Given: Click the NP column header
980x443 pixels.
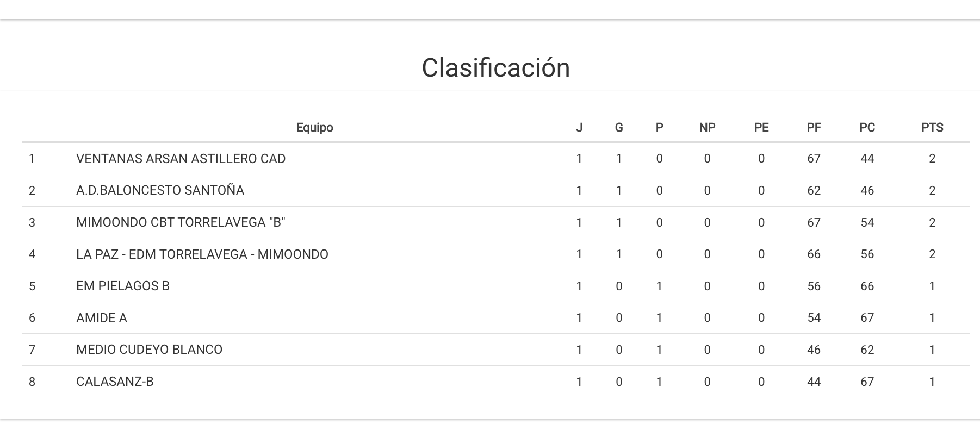Looking at the screenshot, I should pos(707,128).
